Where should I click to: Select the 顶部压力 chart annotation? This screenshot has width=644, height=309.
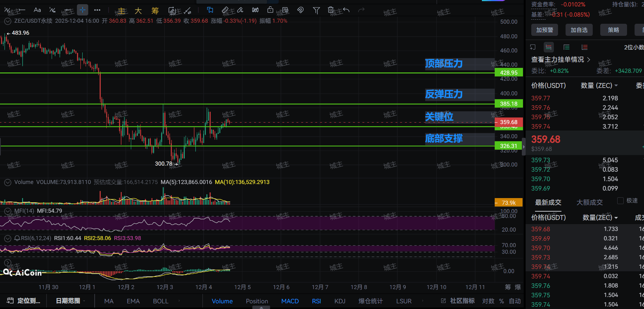tap(444, 63)
